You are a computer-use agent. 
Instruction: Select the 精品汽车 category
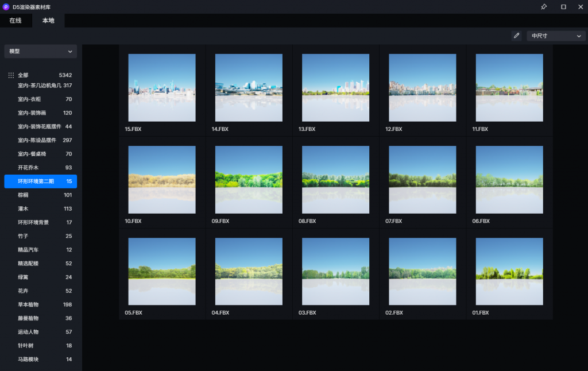tap(41, 250)
